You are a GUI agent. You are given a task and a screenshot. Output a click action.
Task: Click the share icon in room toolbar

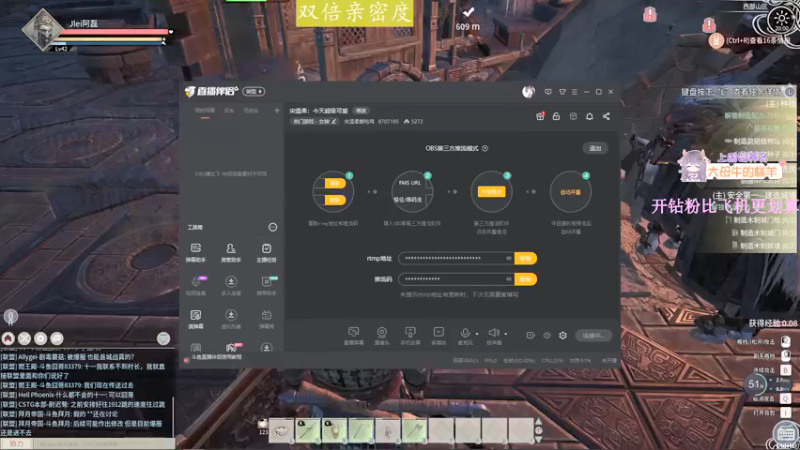coord(606,116)
